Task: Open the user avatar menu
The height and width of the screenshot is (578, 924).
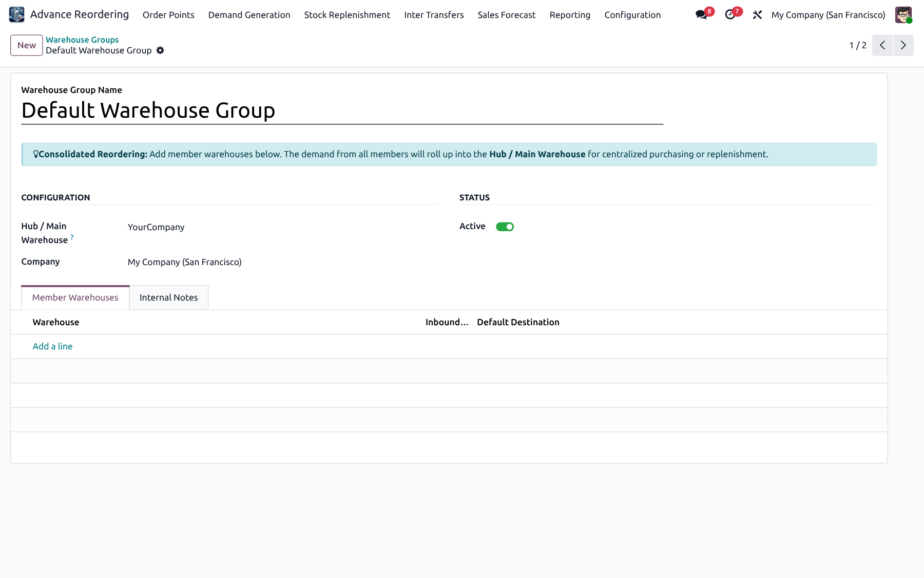Action: [x=903, y=15]
